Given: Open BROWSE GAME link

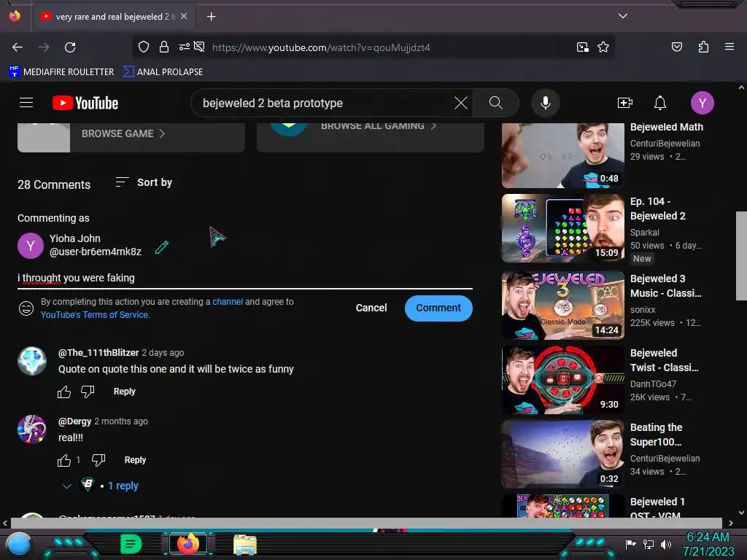Looking at the screenshot, I should pos(123,134).
